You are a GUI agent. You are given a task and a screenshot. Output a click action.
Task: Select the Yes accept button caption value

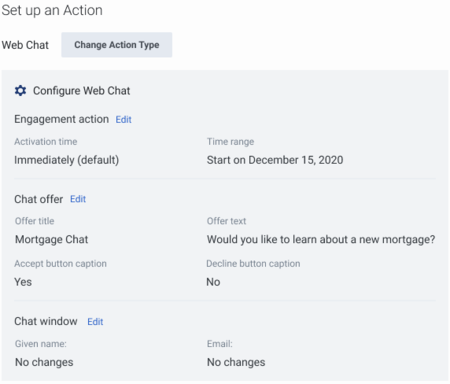(x=23, y=282)
